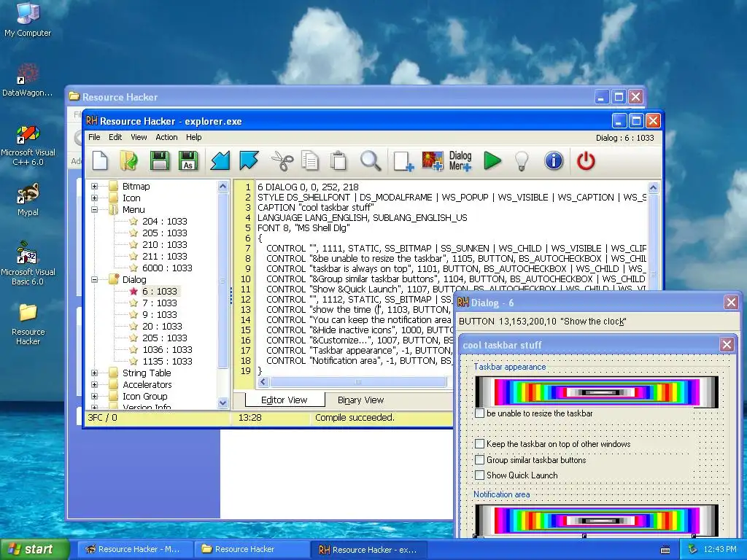The height and width of the screenshot is (560, 747).
Task: Click tree panel scroll up arrow
Action: pyautogui.click(x=222, y=186)
